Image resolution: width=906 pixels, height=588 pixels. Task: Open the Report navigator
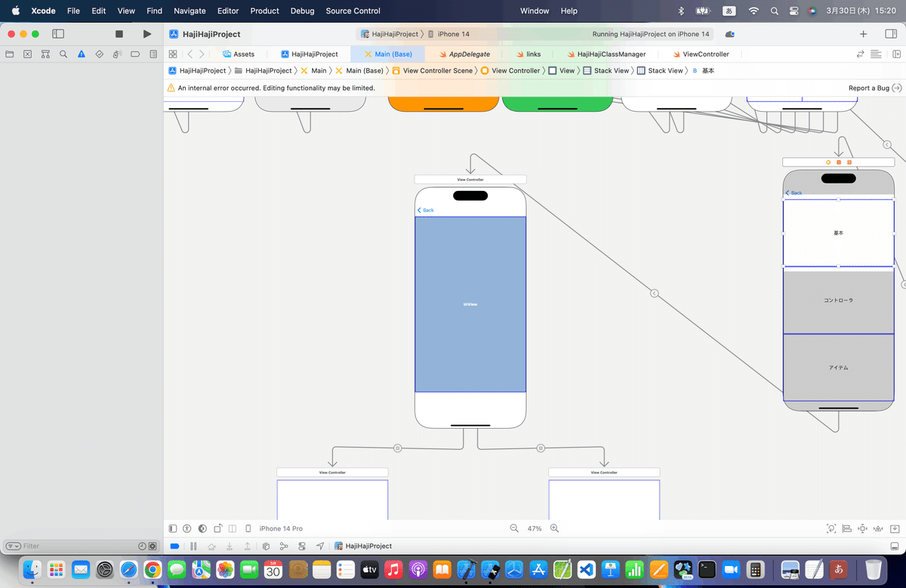(153, 54)
